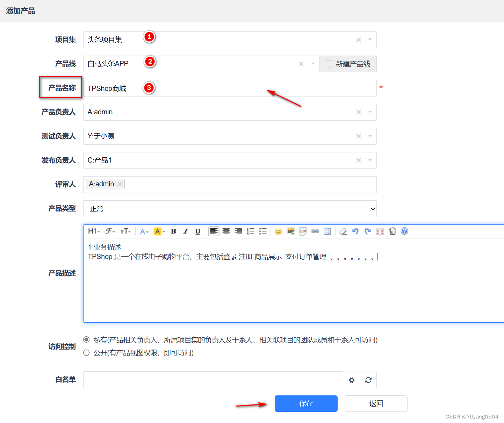The image size is (504, 423).
Task: Open the H1 heading format menu
Action: pos(94,231)
